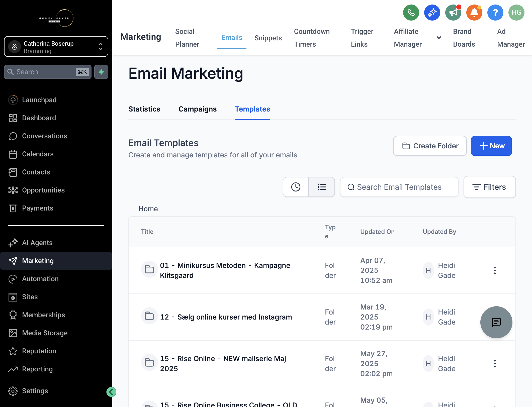Switch to list view toggle
This screenshot has width=532, height=407.
tap(322, 187)
